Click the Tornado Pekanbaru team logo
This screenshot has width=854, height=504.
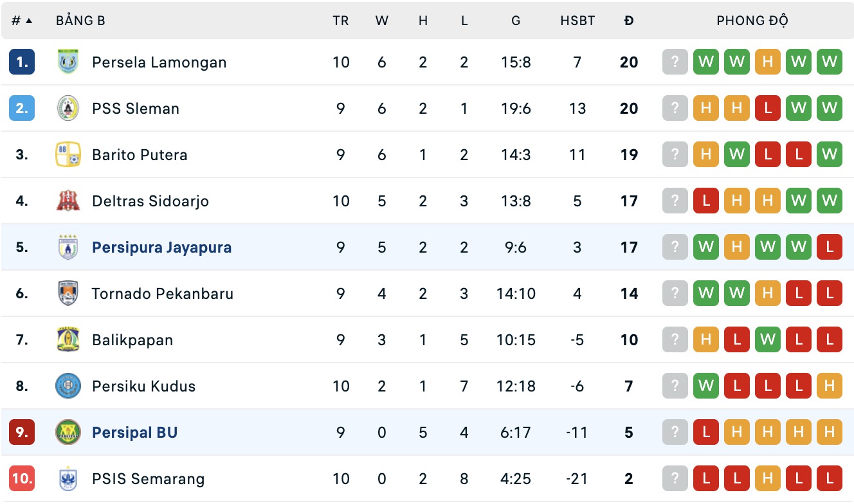click(x=68, y=294)
